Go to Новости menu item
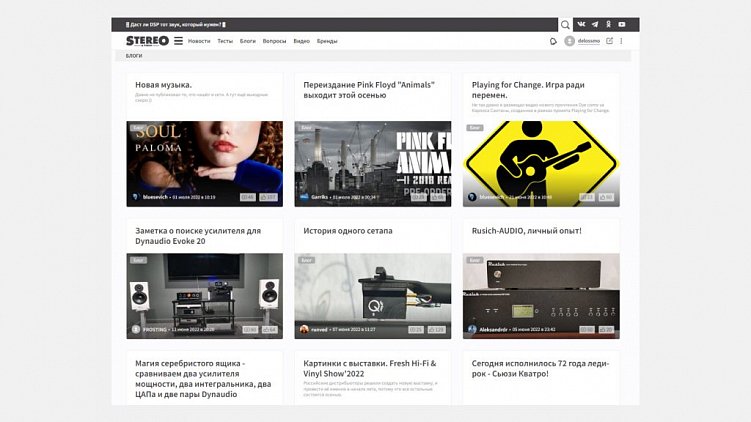The height and width of the screenshot is (422, 751). click(199, 41)
